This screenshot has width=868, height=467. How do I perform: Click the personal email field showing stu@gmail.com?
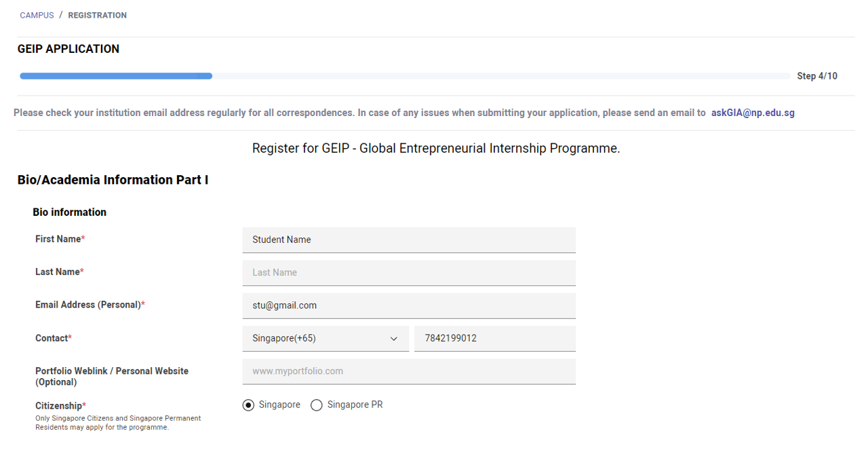409,305
